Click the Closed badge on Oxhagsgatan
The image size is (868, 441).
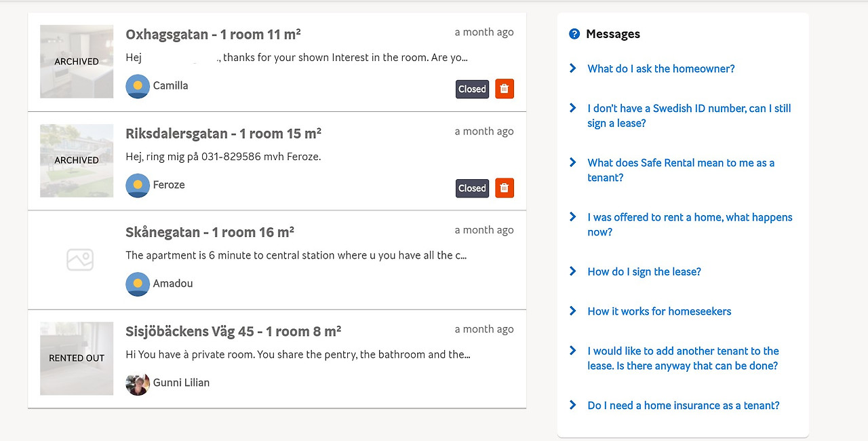[x=472, y=89]
